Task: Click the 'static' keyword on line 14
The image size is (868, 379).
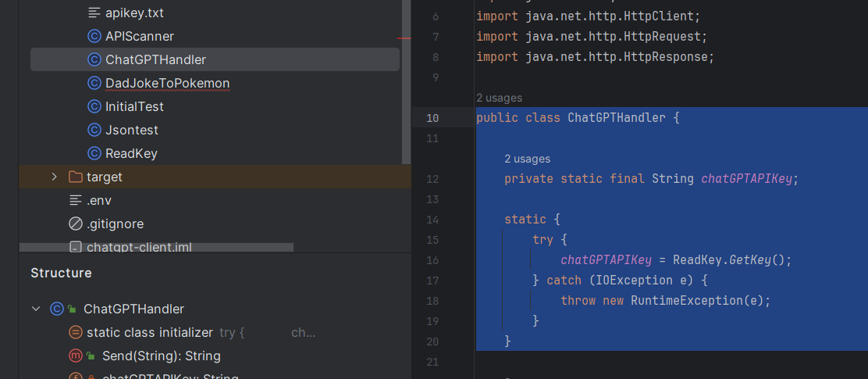Action: click(x=525, y=220)
